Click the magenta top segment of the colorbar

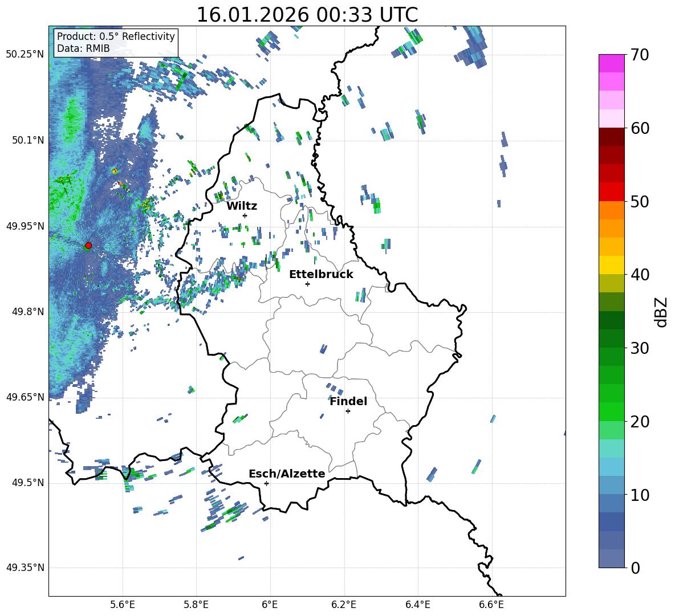pyautogui.click(x=611, y=64)
